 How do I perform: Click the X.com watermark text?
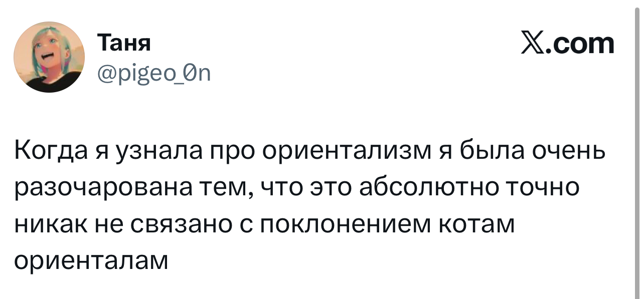pyautogui.click(x=567, y=44)
